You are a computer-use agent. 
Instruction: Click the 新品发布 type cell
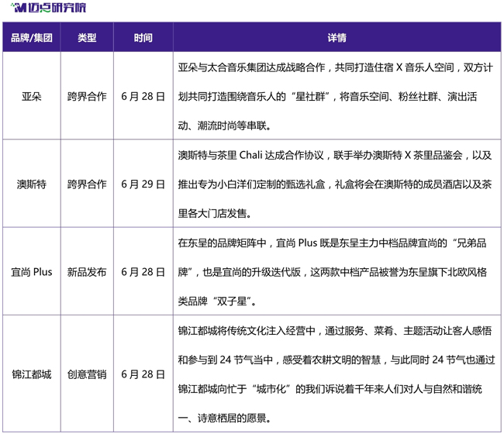[87, 272]
